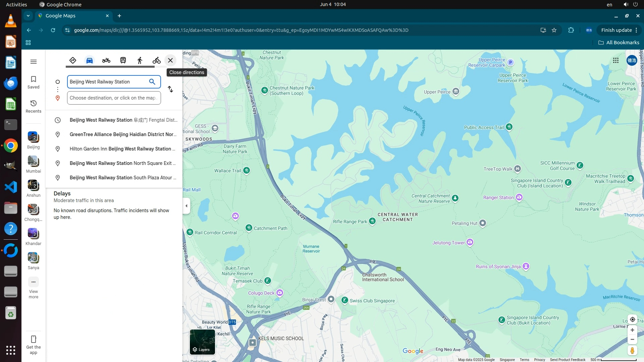Collapse the side panel with arrow
Viewport: 644px width, 362px height.
click(x=186, y=206)
